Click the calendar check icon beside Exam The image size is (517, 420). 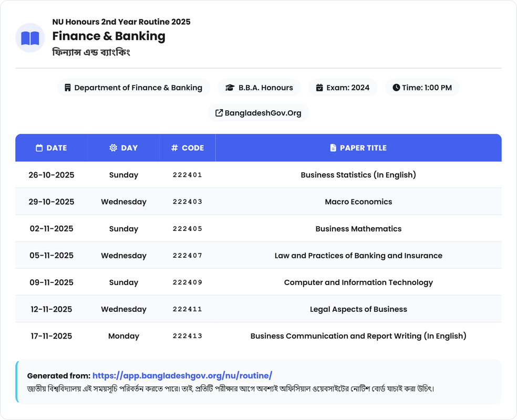coord(319,88)
